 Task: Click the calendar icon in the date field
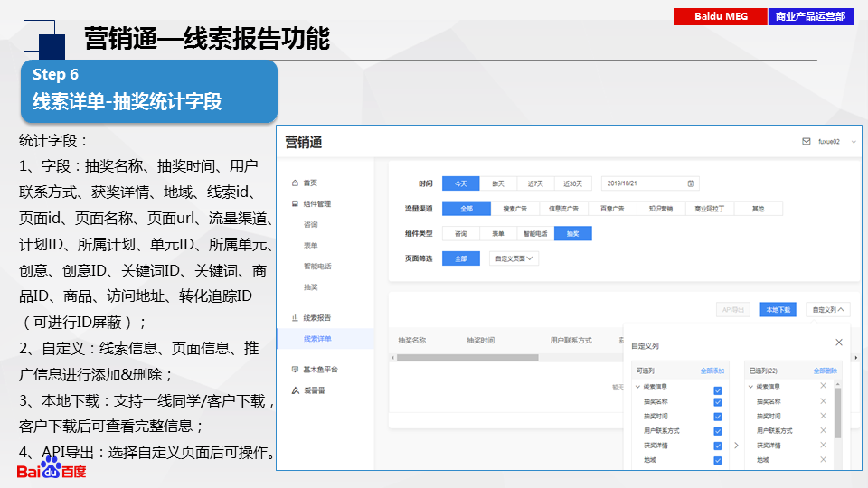click(x=691, y=183)
